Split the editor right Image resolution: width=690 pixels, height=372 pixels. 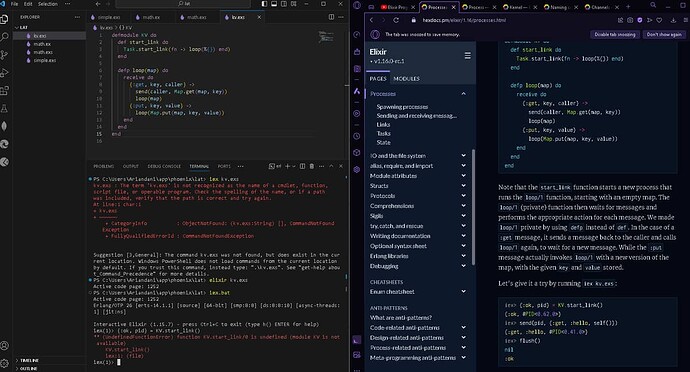pos(331,17)
